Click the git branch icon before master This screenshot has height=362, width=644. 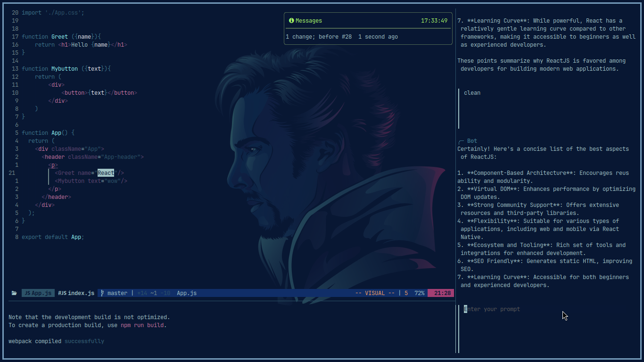(102, 293)
